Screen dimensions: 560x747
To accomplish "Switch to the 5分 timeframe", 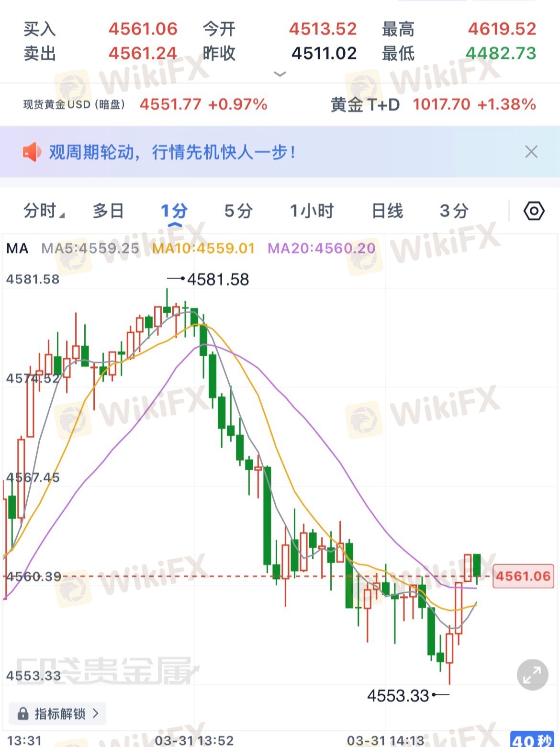I will [238, 211].
